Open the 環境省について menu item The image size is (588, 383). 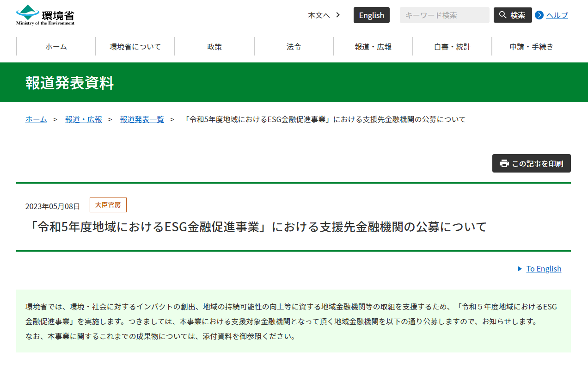point(135,46)
